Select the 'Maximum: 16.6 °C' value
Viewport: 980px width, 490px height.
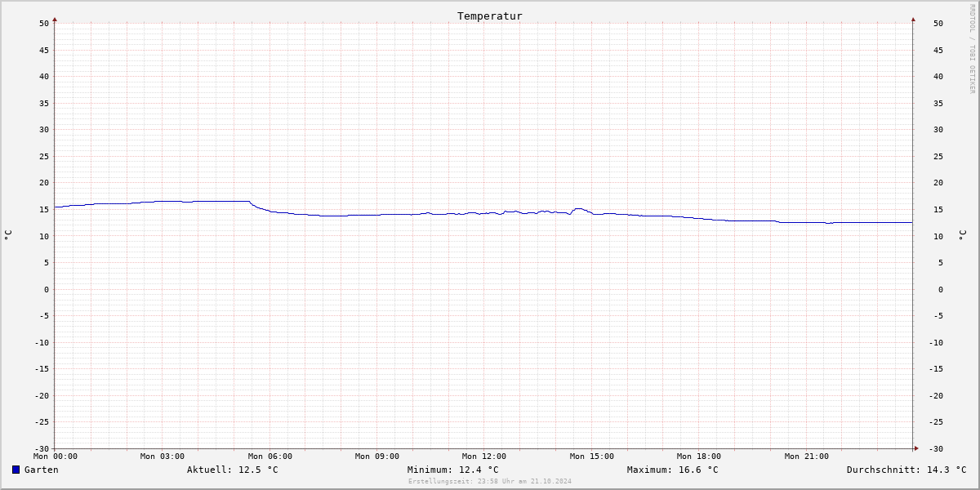click(673, 470)
